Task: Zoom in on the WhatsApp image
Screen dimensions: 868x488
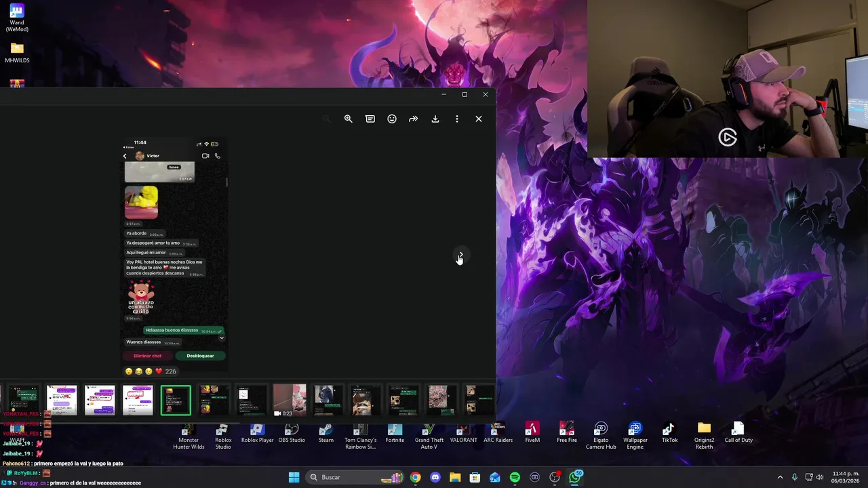Action: pyautogui.click(x=349, y=119)
